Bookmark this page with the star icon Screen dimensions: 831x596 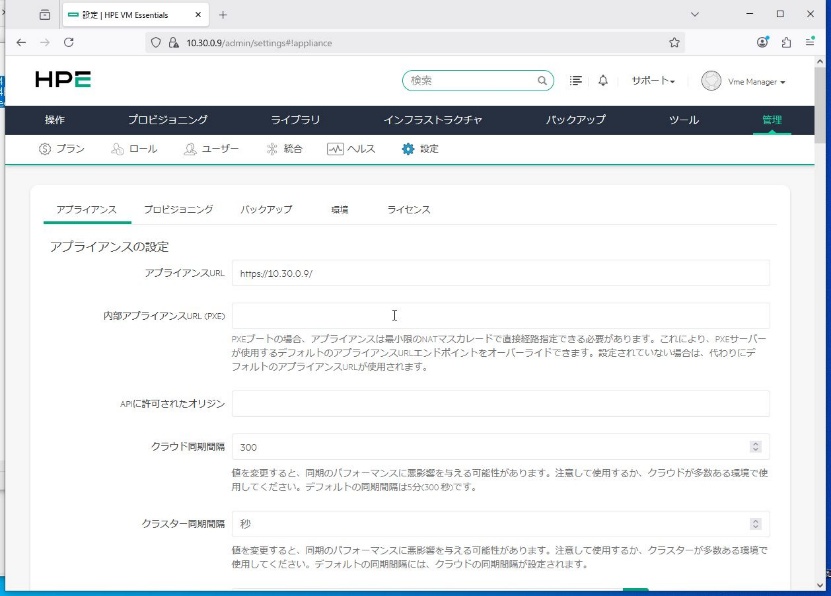click(675, 43)
